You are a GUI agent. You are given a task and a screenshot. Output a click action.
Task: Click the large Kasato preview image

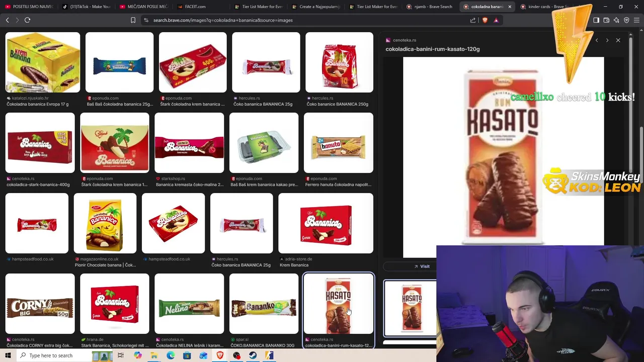tap(503, 157)
